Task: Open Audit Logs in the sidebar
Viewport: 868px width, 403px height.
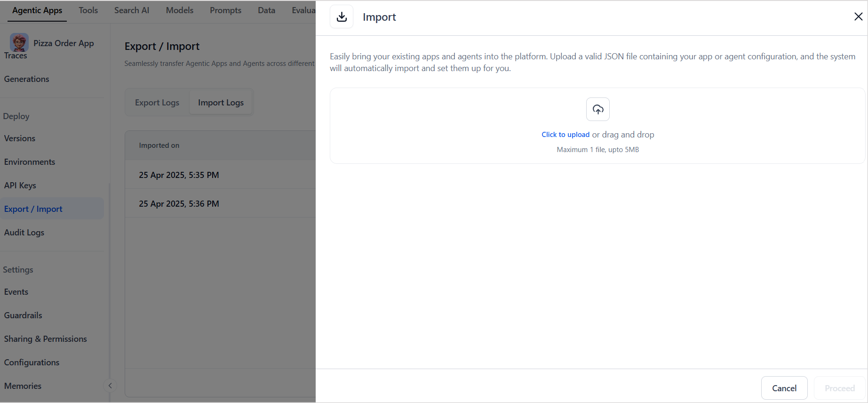Action: coord(24,233)
